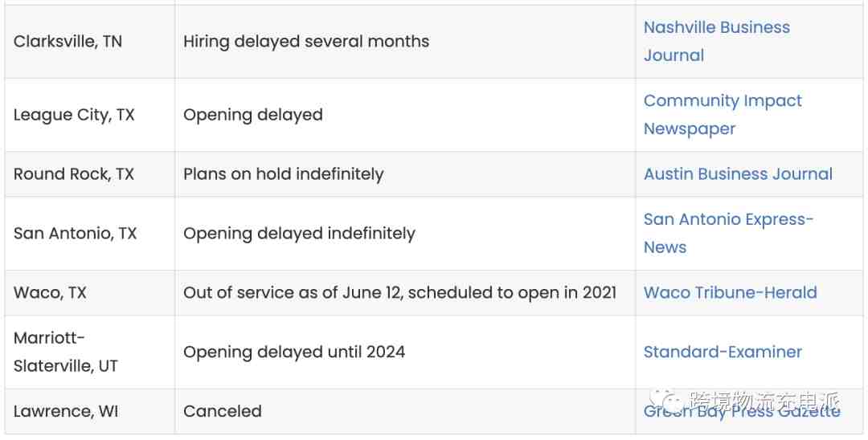Screen dimensions: 868x440
Task: Click the Marriott-Slaterville, UT cell
Action: point(66,352)
